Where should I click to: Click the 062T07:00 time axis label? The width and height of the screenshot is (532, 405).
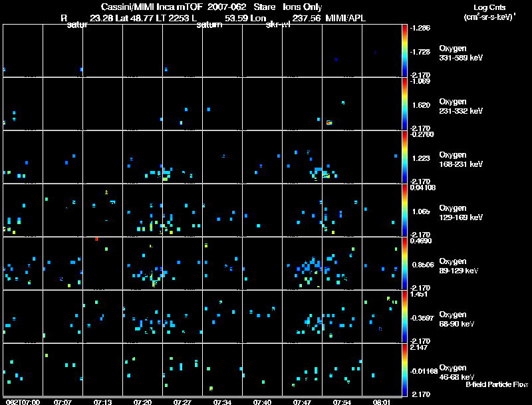point(23,402)
